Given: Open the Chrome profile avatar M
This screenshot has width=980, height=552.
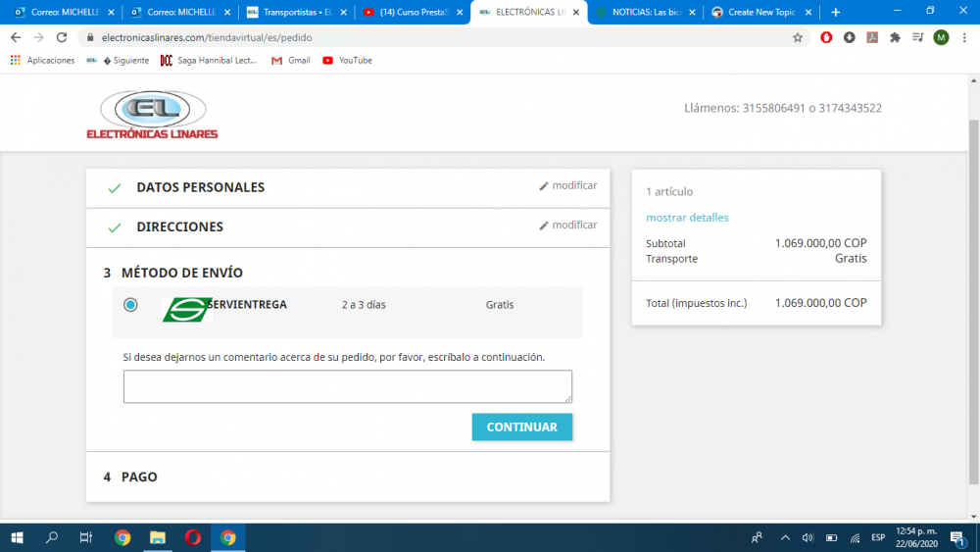Looking at the screenshot, I should click(x=941, y=37).
